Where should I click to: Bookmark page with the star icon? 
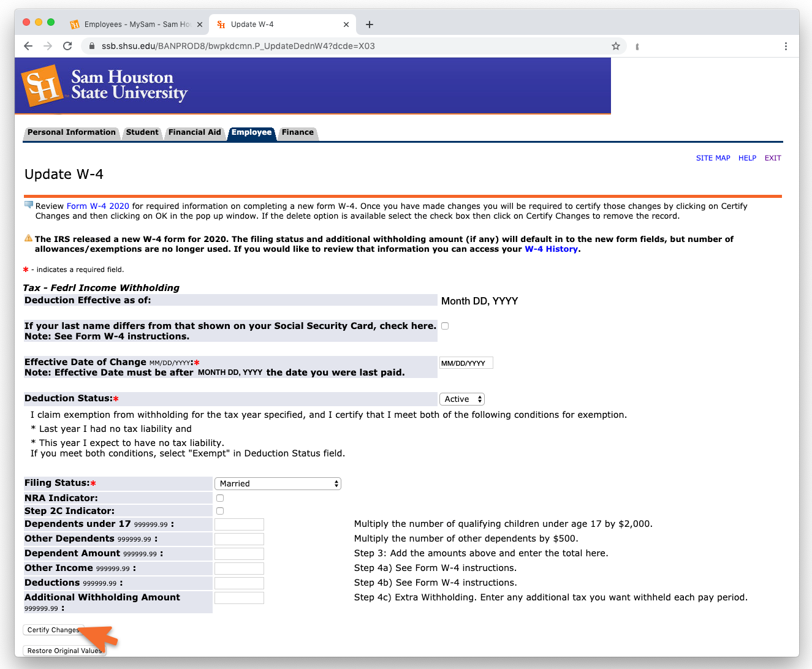tap(615, 46)
